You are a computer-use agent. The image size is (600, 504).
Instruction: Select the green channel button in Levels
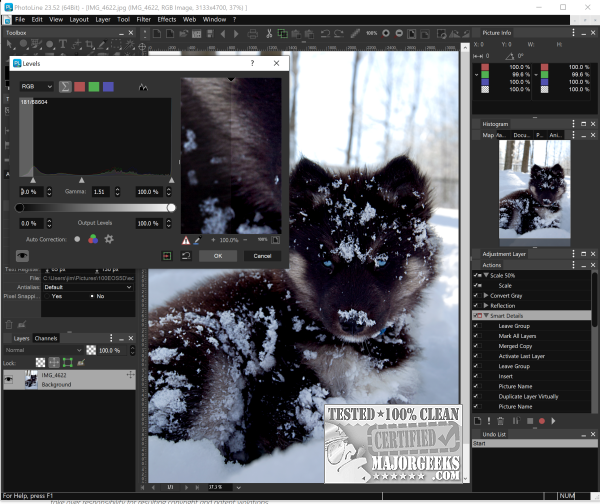click(x=94, y=87)
